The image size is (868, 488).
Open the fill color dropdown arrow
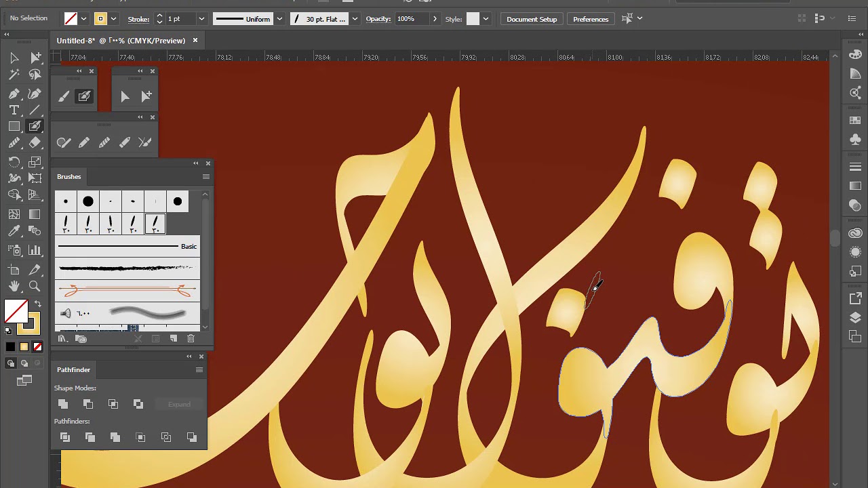83,19
